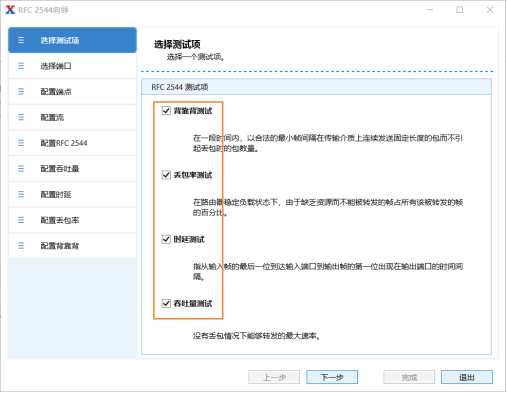The image size is (507, 393).
Task: Go to the 选择端口 step
Action: click(x=72, y=66)
